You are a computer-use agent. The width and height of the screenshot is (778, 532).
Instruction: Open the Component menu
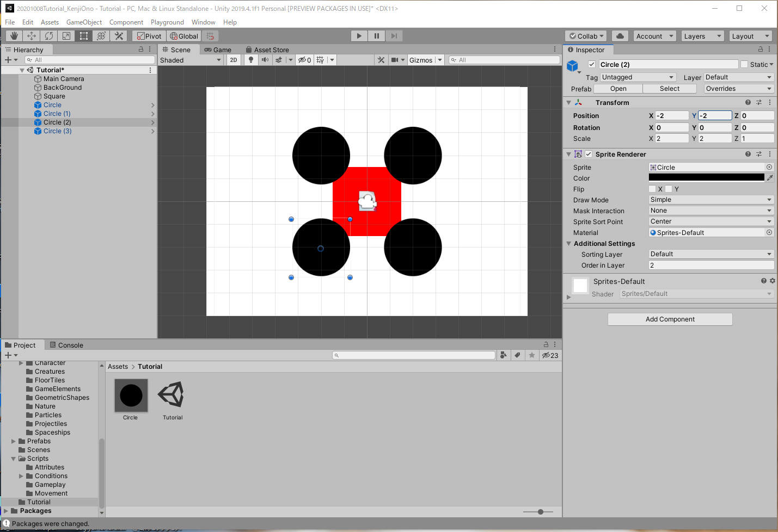tap(126, 22)
